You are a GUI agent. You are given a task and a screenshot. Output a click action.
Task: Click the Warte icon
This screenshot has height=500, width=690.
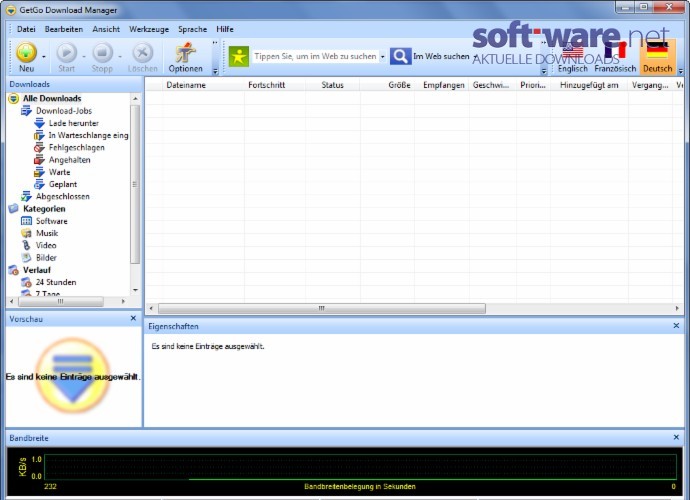(x=40, y=172)
